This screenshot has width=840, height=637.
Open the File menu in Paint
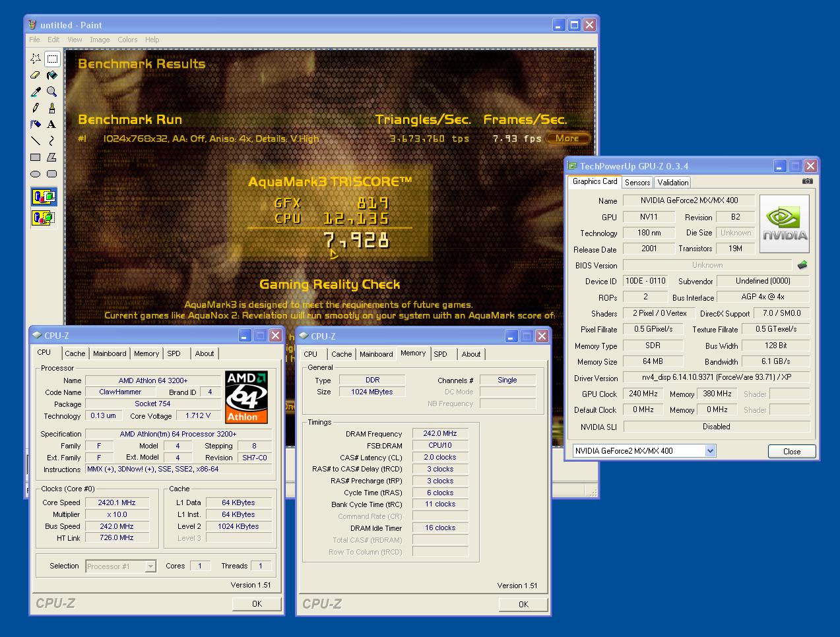(34, 40)
